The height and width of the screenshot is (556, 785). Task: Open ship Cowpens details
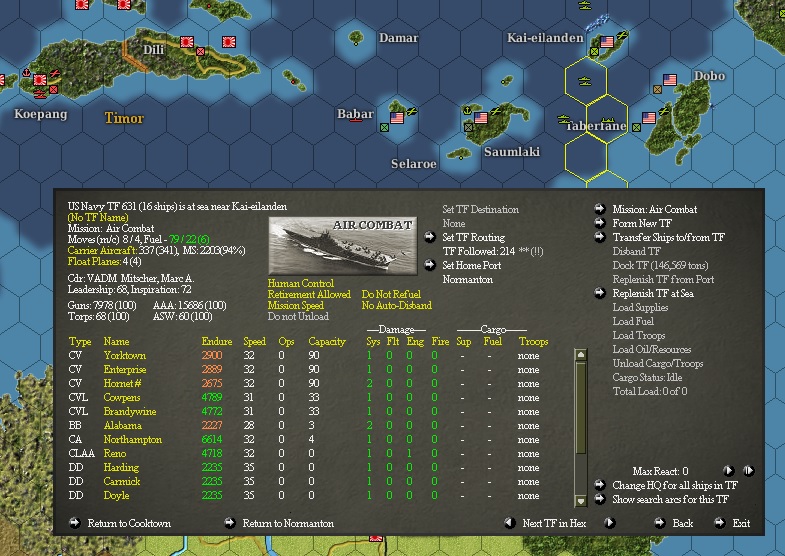pos(122,397)
